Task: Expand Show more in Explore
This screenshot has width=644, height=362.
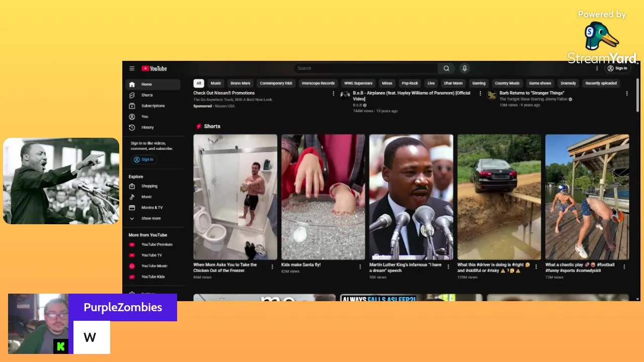Action: pyautogui.click(x=152, y=218)
